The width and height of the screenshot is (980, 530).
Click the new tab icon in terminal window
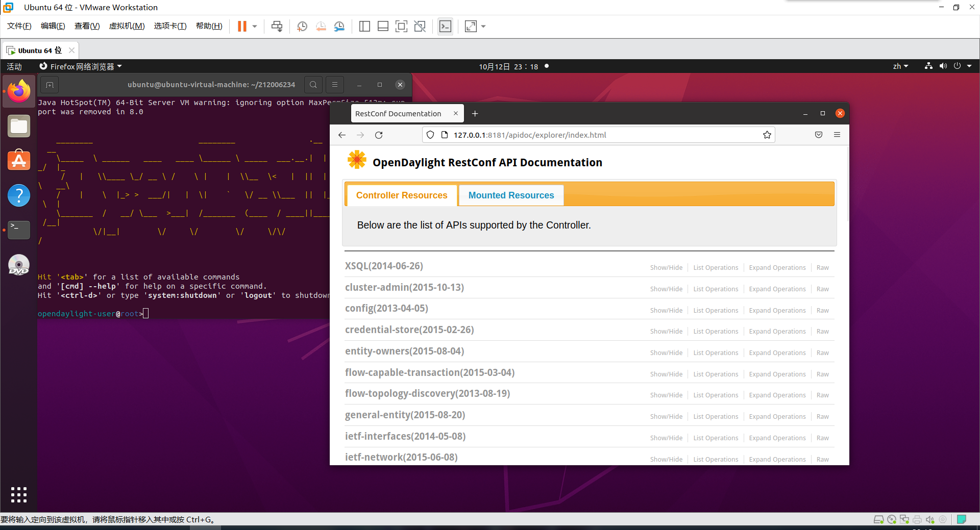pos(50,85)
